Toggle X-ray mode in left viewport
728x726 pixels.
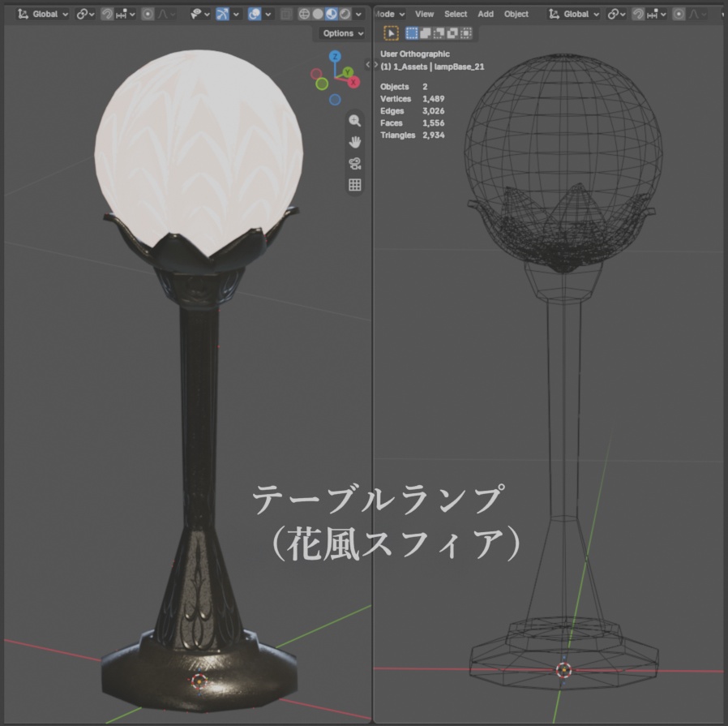pos(286,14)
